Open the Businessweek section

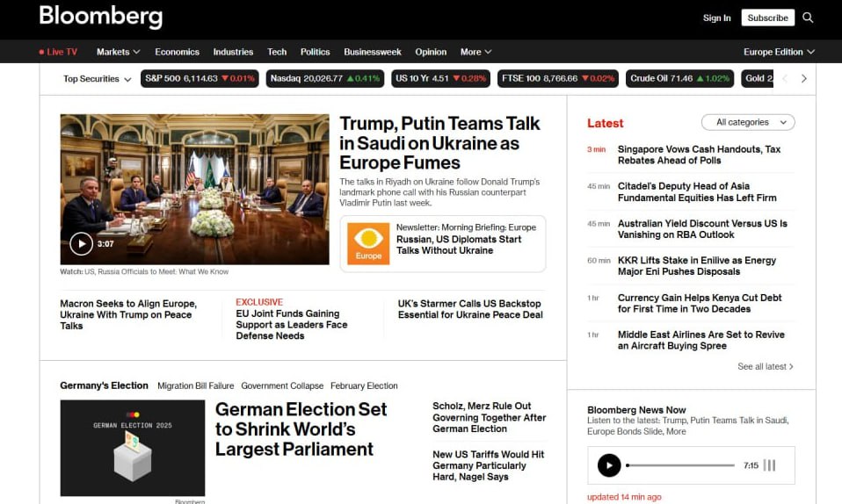[x=373, y=52]
